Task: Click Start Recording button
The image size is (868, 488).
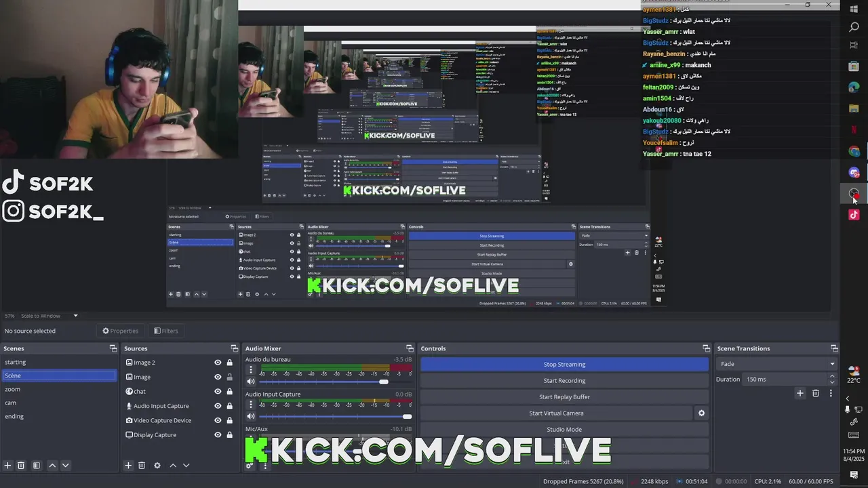Action: tap(564, 380)
